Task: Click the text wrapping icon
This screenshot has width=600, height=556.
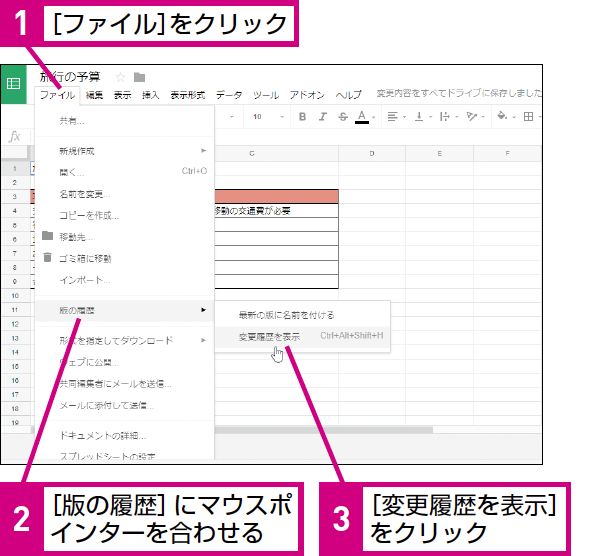Action: click(445, 117)
